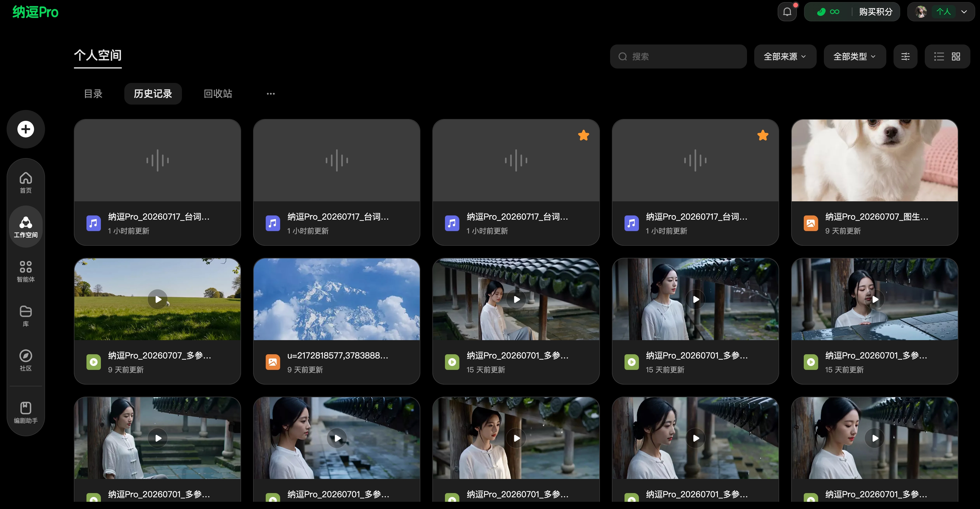
Task: Click in the 搜索 search field
Action: coord(678,56)
